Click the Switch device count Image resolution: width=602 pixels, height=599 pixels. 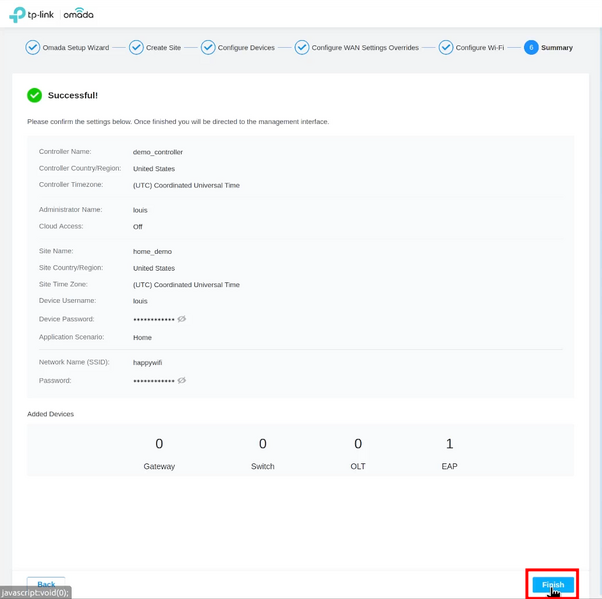click(x=263, y=444)
